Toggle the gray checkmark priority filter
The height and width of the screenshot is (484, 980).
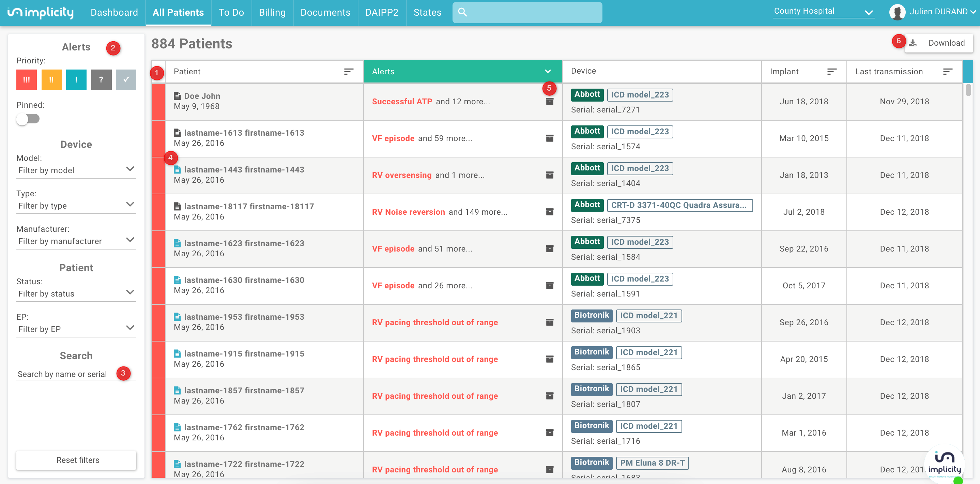pos(126,79)
